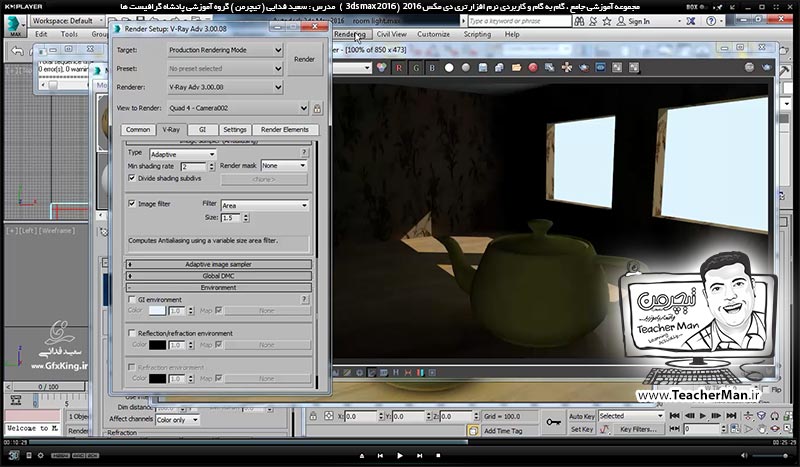This screenshot has height=467, width=800.
Task: Enable Reflection/refraction environment checkbox
Action: pyautogui.click(x=132, y=333)
